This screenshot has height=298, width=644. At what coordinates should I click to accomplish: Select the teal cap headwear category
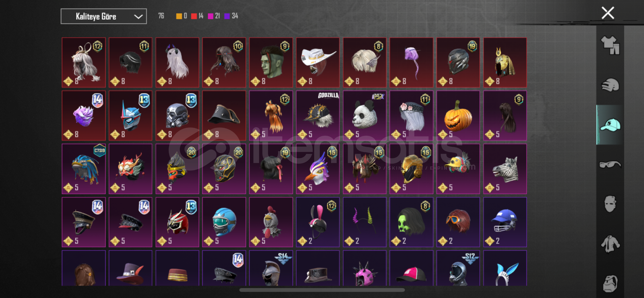point(610,125)
